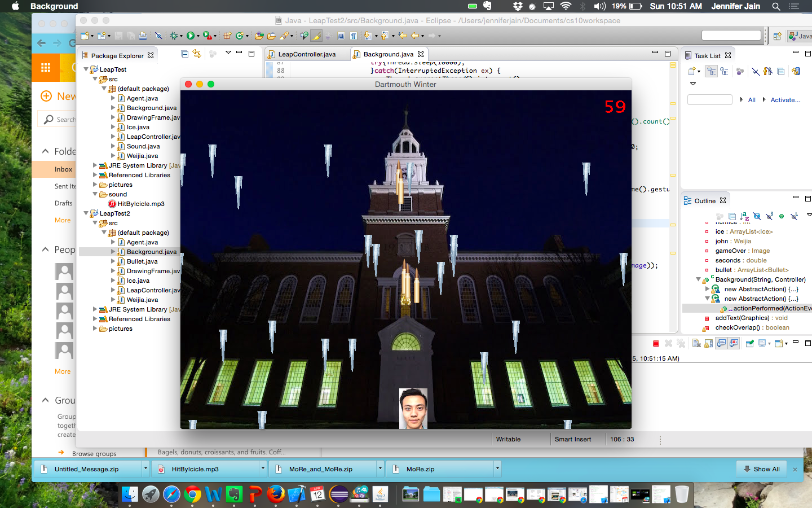Click the New Java Package toolbar icon
This screenshot has width=812, height=508.
coord(227,36)
